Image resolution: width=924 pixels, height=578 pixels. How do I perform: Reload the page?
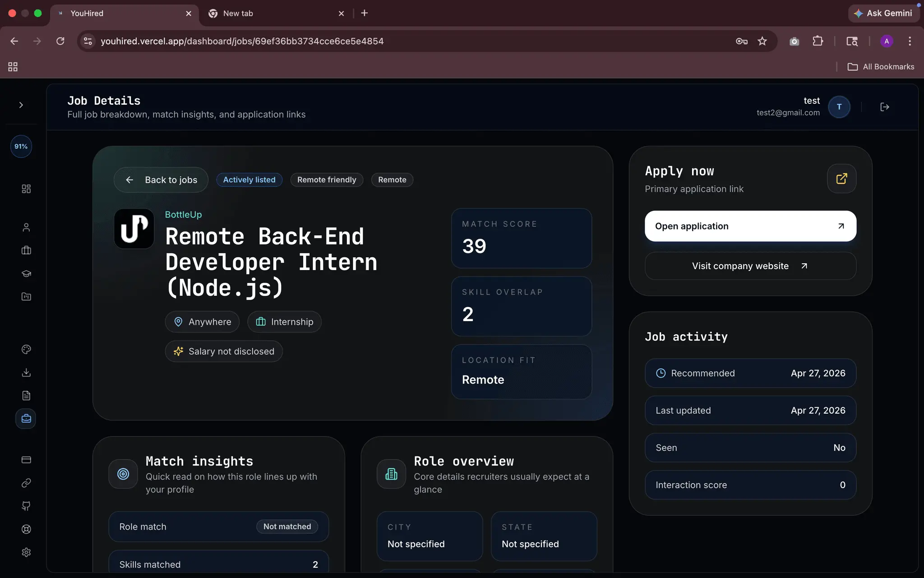pos(60,41)
